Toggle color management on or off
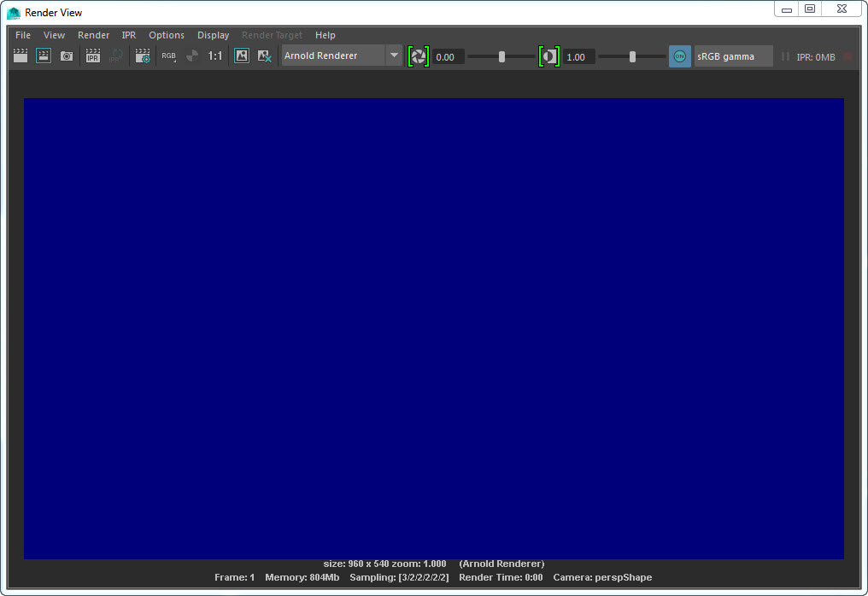 679,56
